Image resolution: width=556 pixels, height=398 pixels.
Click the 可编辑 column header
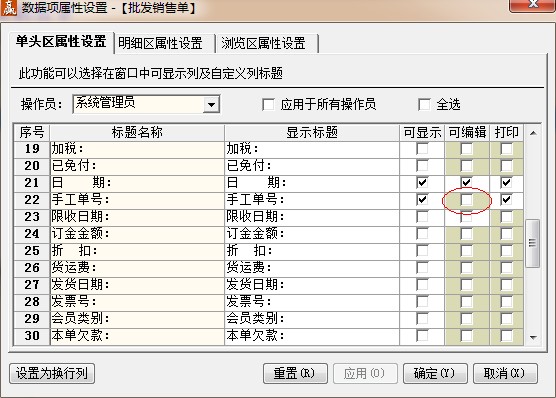point(467,133)
